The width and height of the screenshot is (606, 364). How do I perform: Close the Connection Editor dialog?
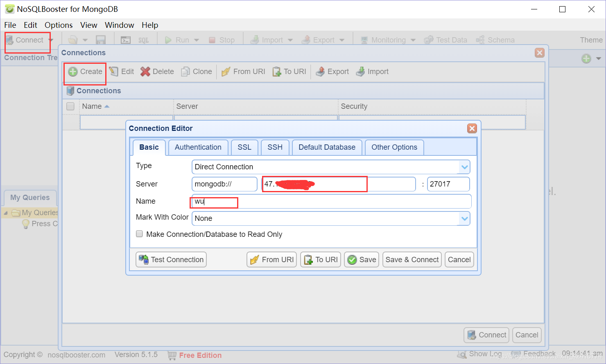point(472,128)
